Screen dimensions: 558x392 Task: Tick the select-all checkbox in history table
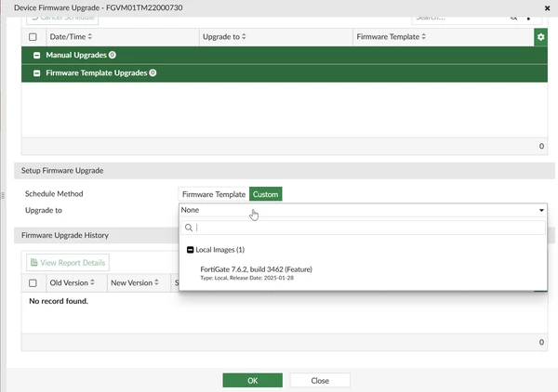[x=33, y=282]
